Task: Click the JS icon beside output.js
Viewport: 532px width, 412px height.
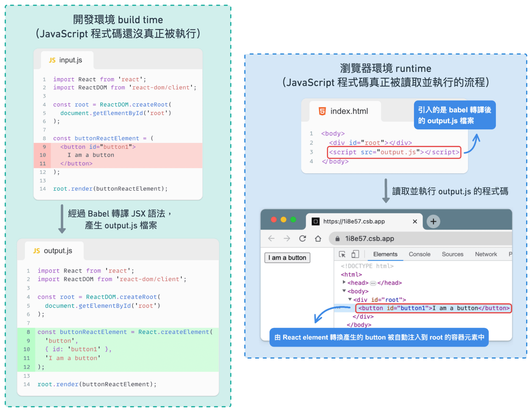Action: pos(37,251)
